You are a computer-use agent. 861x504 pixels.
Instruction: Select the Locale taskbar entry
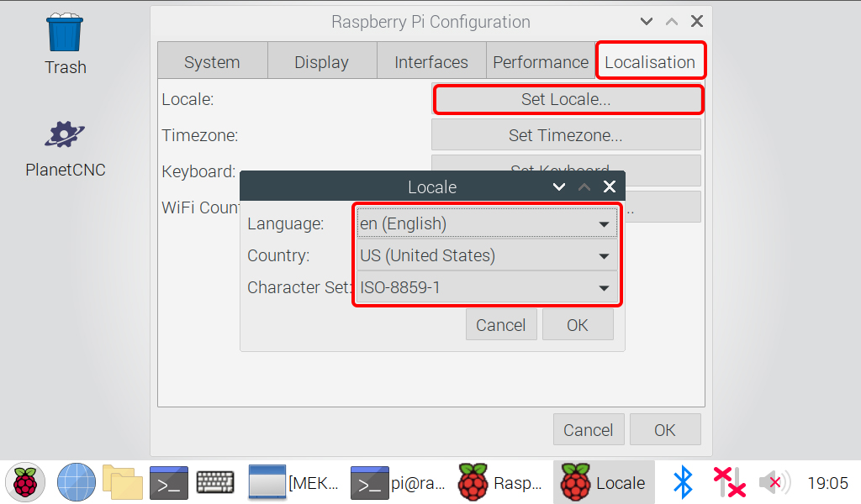coord(604,483)
